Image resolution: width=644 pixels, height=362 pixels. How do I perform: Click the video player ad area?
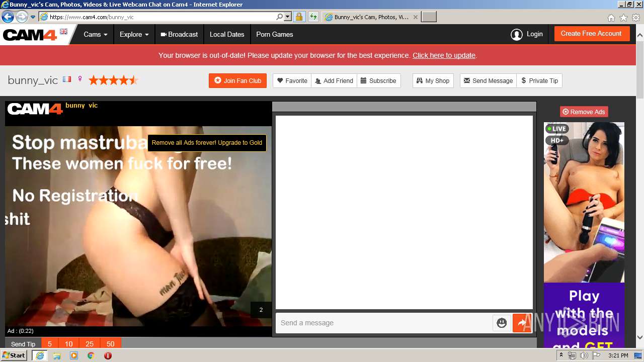coord(138,226)
